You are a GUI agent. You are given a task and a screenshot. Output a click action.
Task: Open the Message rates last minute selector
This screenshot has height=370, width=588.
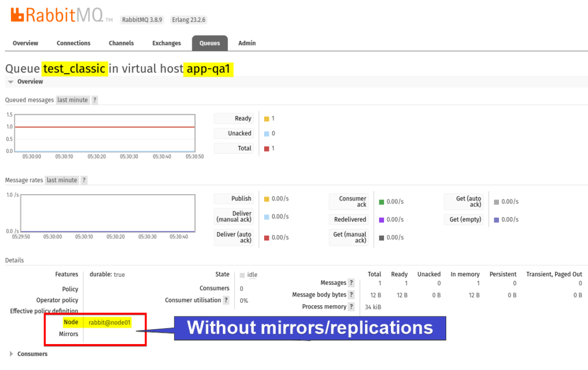(x=61, y=180)
